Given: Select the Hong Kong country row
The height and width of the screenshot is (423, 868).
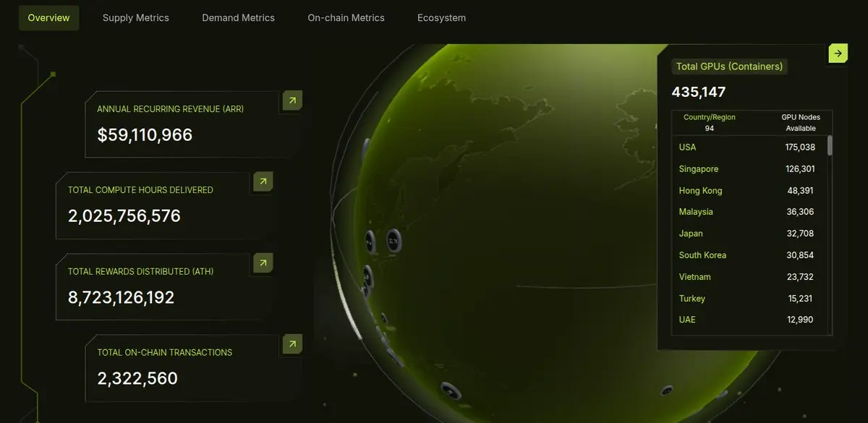Looking at the screenshot, I should coord(749,191).
